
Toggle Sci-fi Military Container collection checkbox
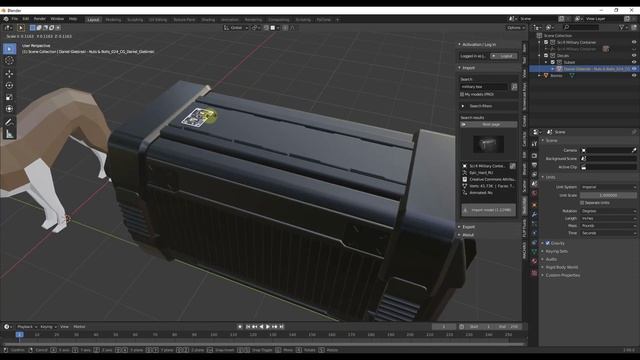[546, 42]
